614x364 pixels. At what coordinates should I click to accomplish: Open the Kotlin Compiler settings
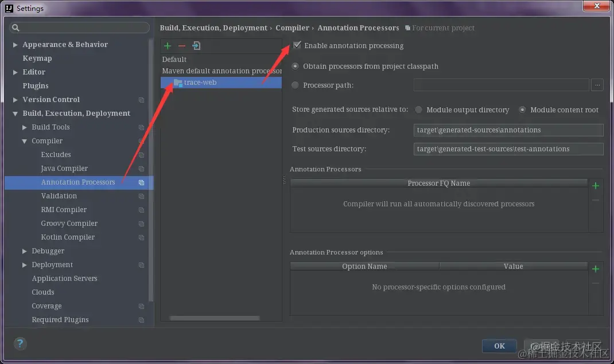pos(68,237)
